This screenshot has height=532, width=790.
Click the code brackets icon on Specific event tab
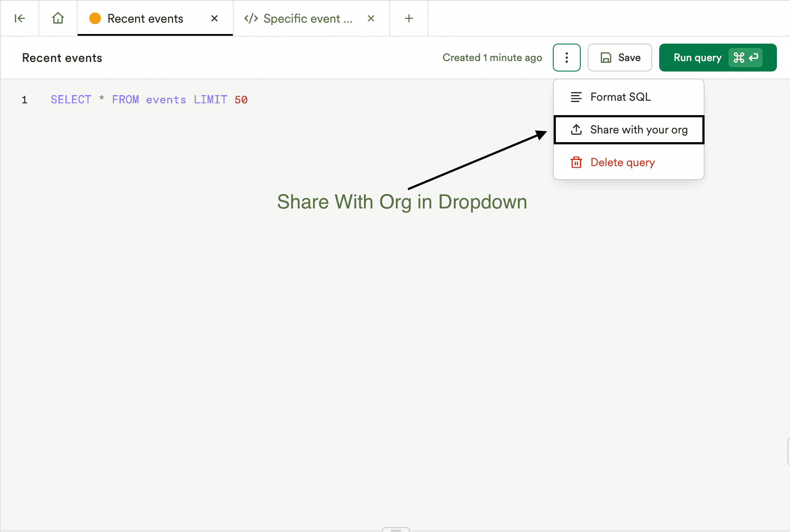[x=251, y=18]
